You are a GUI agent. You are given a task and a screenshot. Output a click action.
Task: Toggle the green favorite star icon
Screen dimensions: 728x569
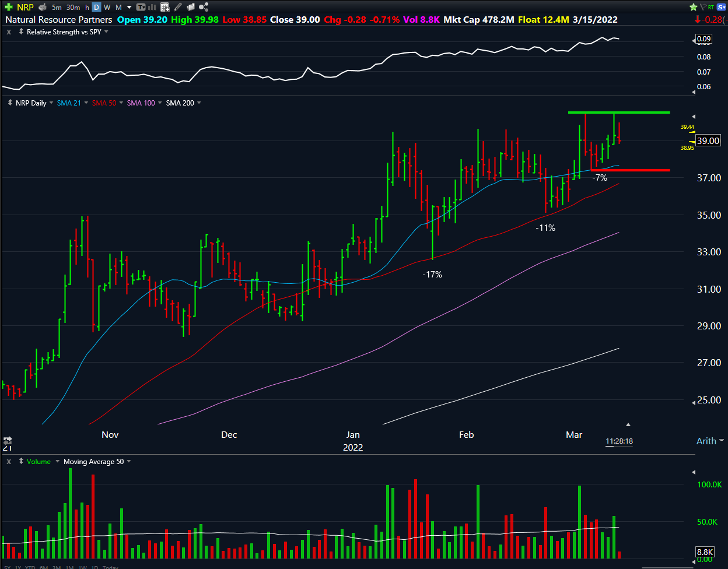coord(694,8)
